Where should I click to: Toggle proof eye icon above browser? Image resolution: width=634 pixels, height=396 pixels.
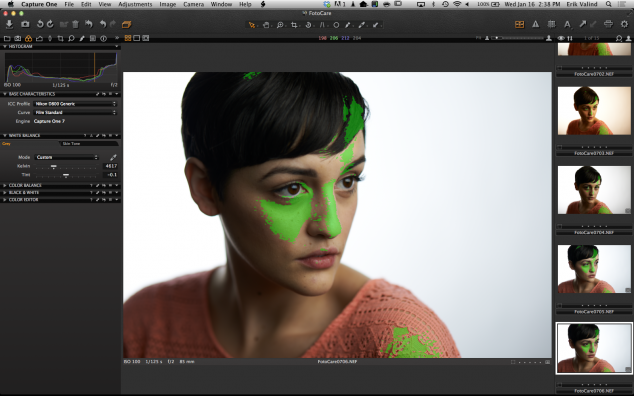pos(561,38)
